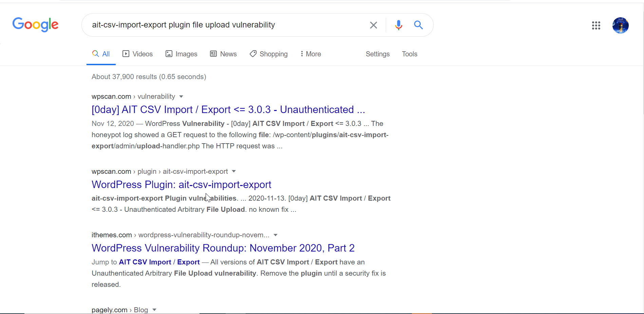Click the Google logo to return home

(x=35, y=24)
